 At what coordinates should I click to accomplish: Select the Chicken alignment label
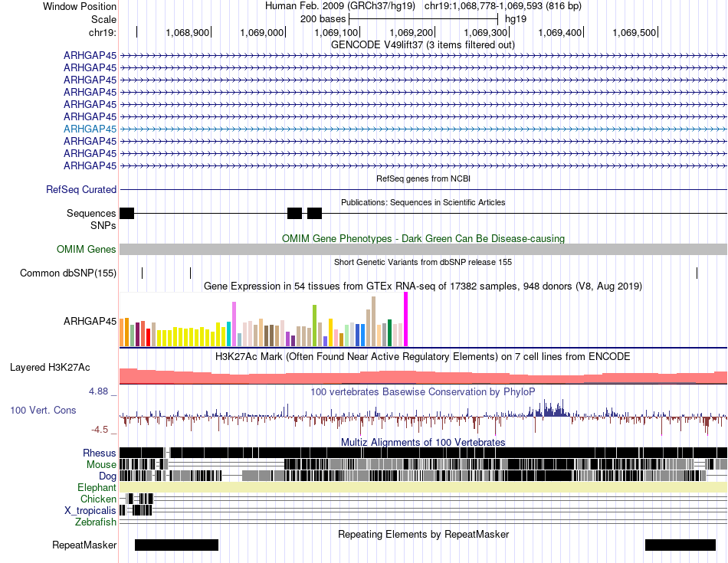(x=98, y=499)
